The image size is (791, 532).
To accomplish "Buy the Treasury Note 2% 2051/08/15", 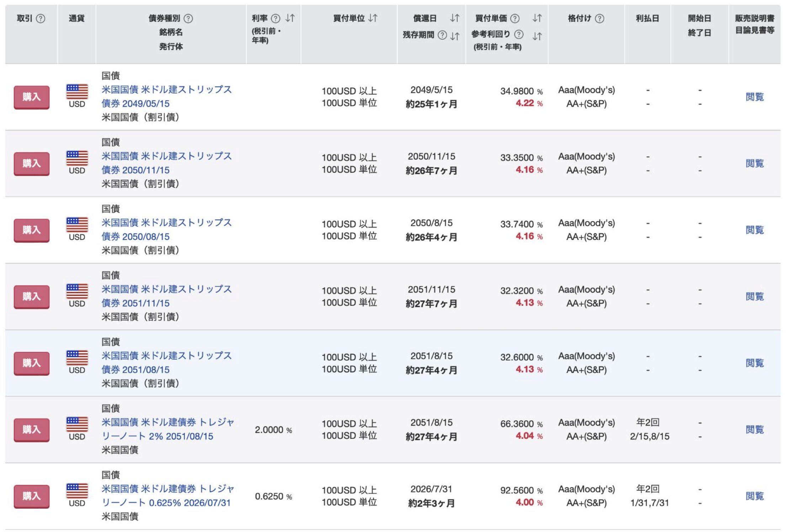I will (32, 430).
